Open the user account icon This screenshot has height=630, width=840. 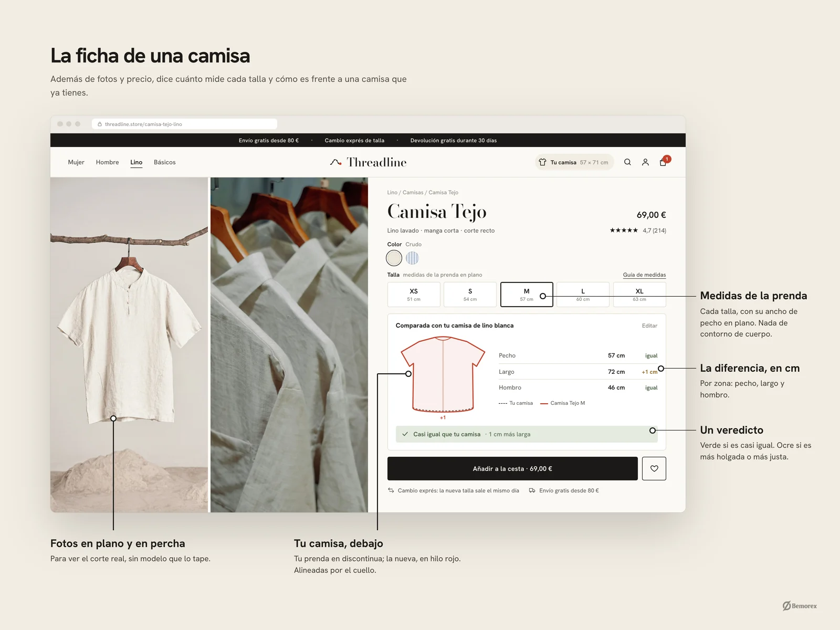(x=645, y=162)
